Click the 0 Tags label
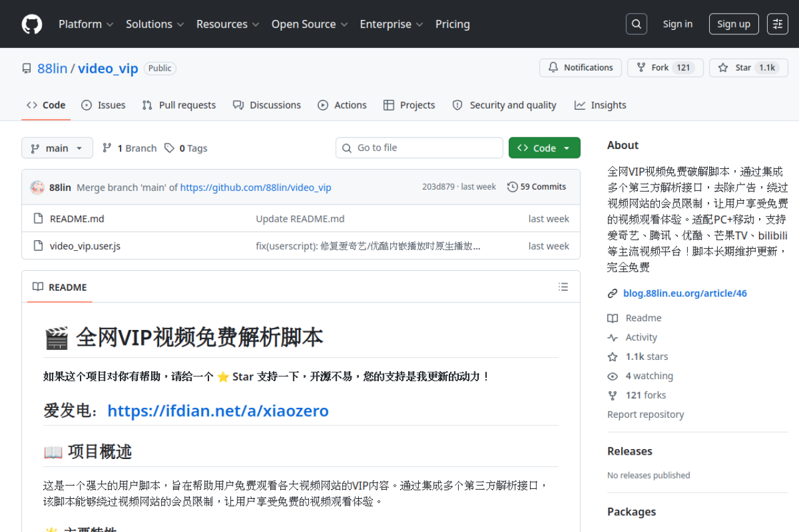 pyautogui.click(x=185, y=148)
